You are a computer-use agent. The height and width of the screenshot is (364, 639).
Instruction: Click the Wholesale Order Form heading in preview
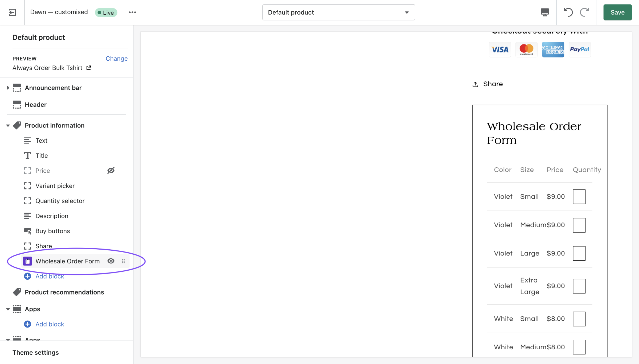pyautogui.click(x=534, y=133)
